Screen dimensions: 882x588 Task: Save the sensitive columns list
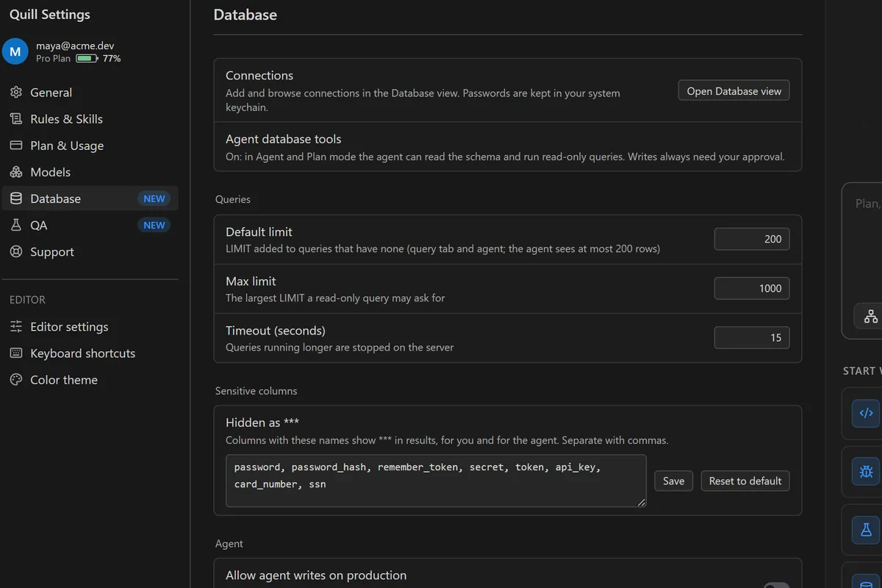[x=673, y=481]
